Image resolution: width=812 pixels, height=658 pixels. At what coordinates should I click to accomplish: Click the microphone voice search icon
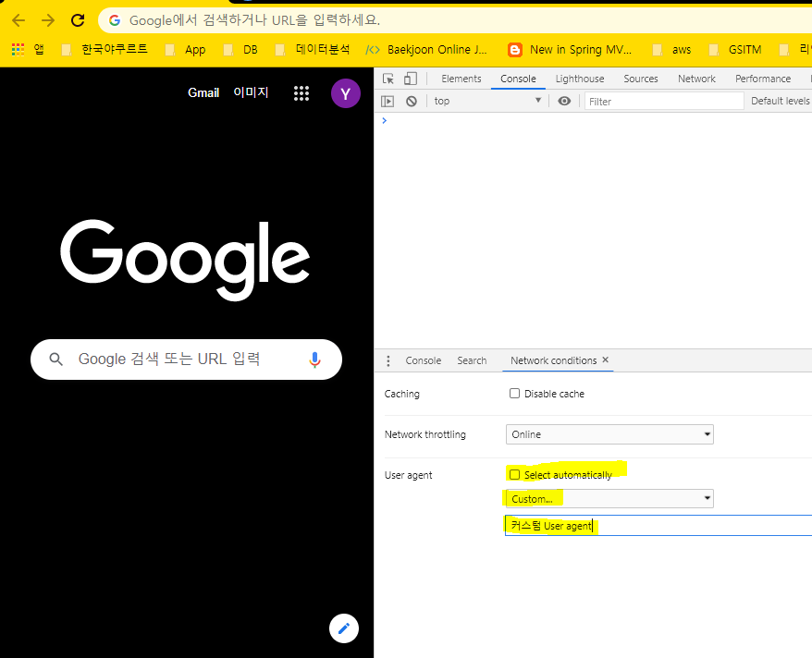pyautogui.click(x=314, y=359)
